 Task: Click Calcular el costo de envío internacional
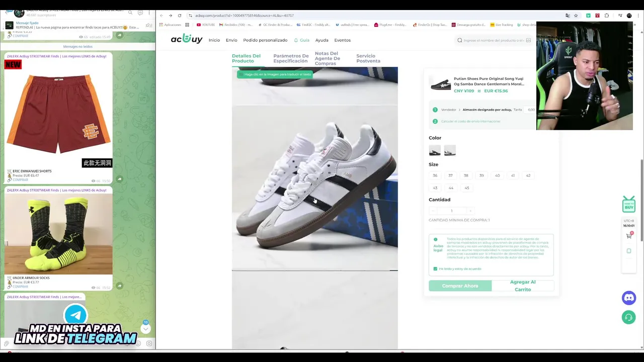pyautogui.click(x=470, y=121)
